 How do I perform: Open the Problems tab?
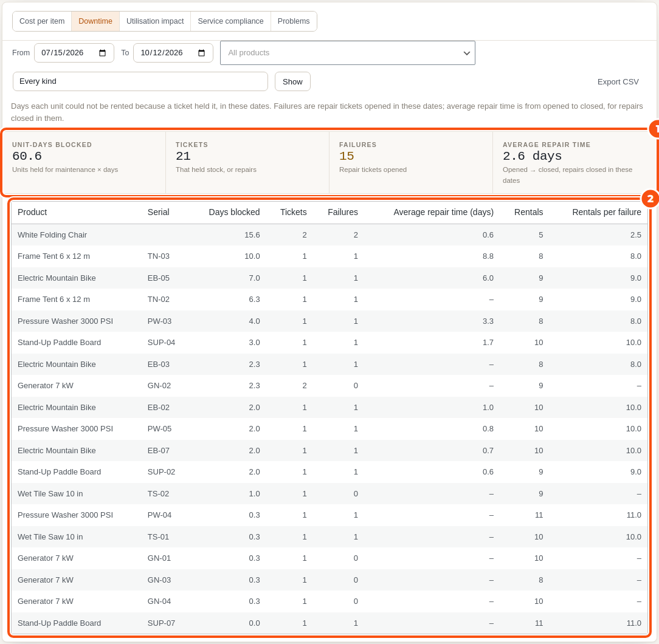point(294,21)
